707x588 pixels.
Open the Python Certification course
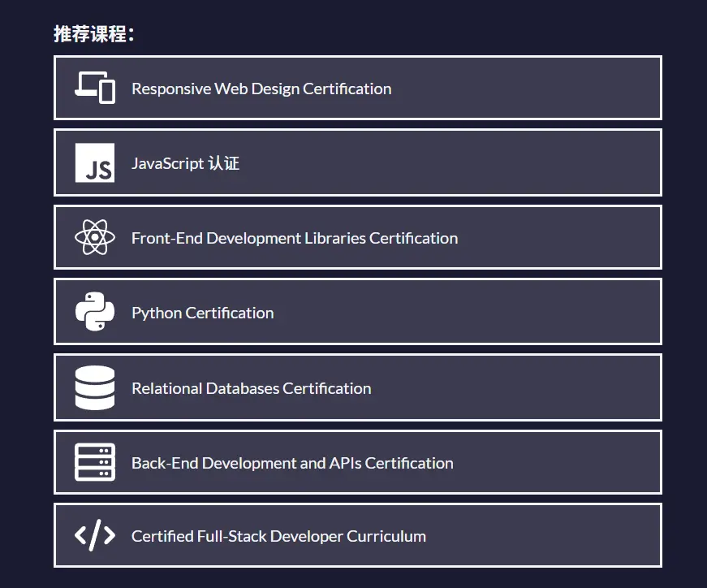pos(358,312)
